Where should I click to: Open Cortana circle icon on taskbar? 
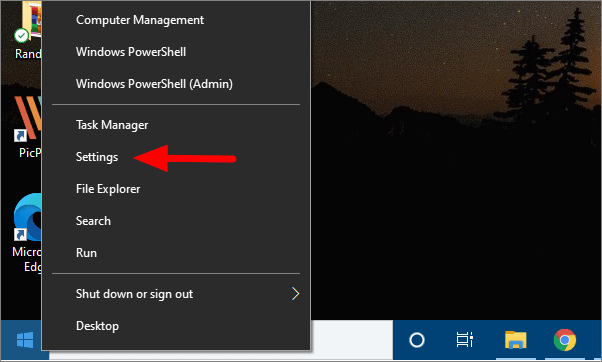coord(417,340)
